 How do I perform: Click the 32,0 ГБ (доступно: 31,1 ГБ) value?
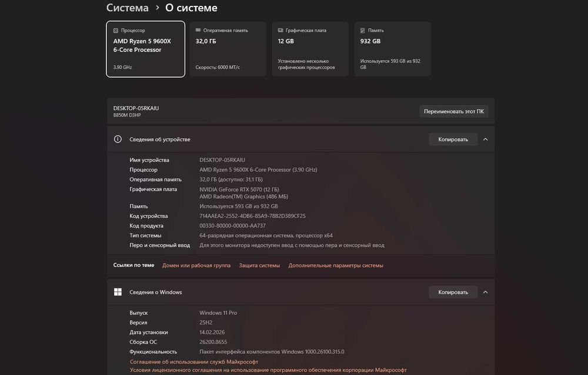(x=231, y=180)
